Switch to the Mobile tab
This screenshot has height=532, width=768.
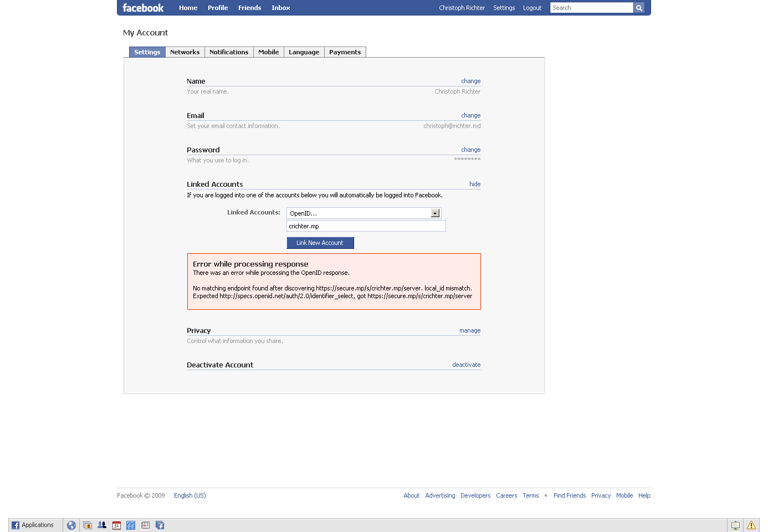[269, 52]
